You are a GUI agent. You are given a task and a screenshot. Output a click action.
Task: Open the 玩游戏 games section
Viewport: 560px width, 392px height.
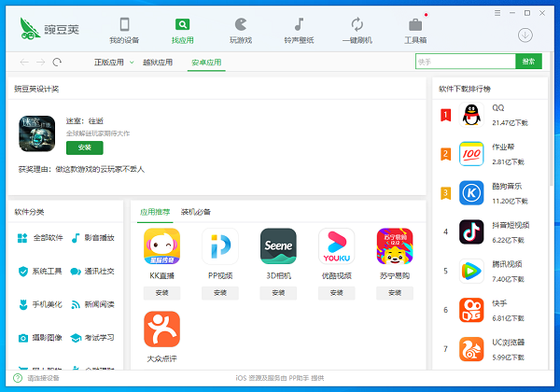(x=241, y=31)
